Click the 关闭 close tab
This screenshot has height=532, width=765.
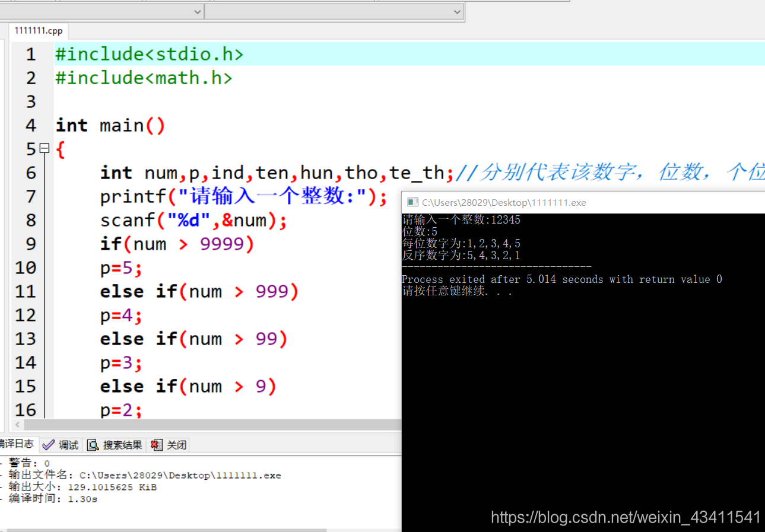click(x=169, y=445)
